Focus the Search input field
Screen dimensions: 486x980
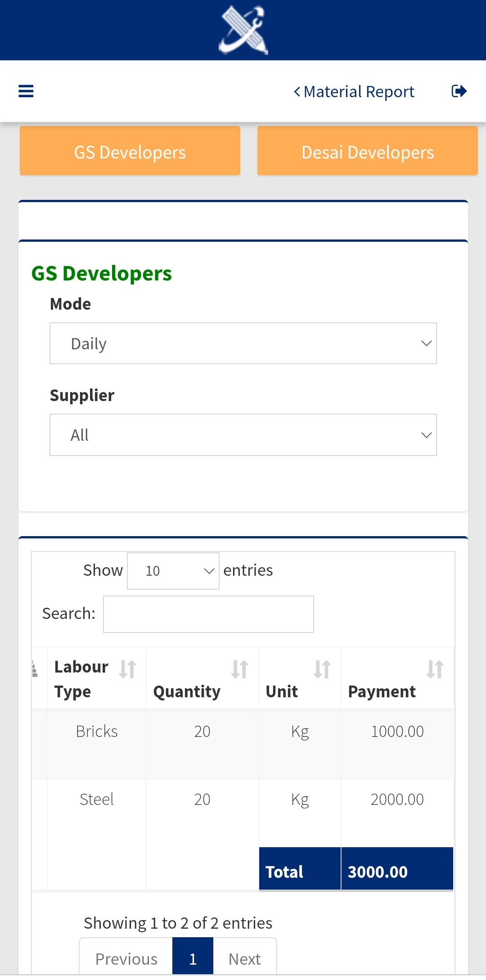[208, 614]
